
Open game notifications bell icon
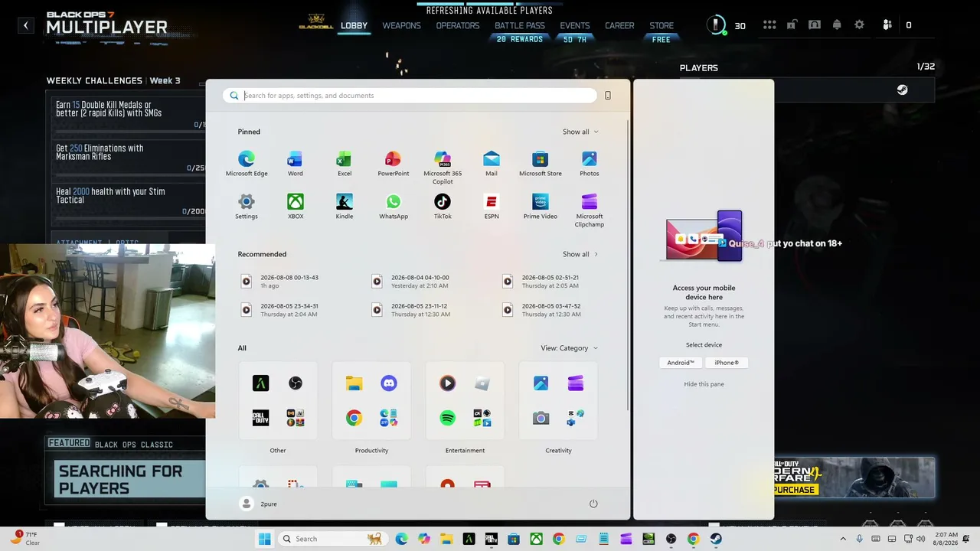click(x=837, y=25)
